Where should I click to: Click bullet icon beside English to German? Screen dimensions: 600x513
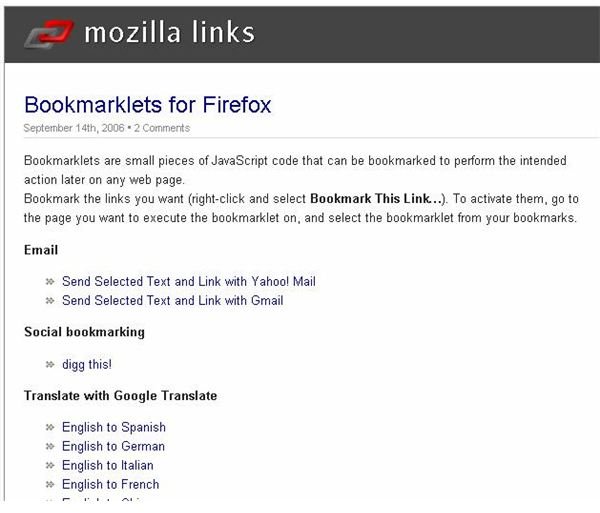[x=50, y=446]
